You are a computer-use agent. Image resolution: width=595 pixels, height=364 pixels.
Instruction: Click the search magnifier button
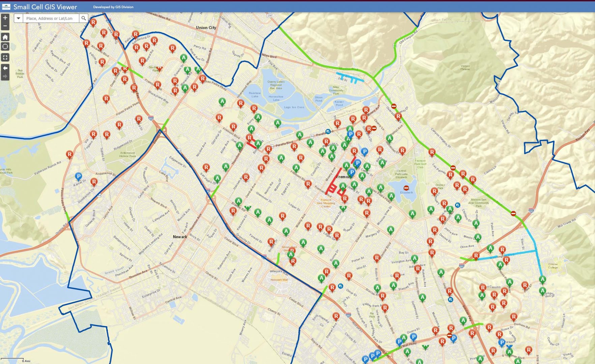point(84,18)
